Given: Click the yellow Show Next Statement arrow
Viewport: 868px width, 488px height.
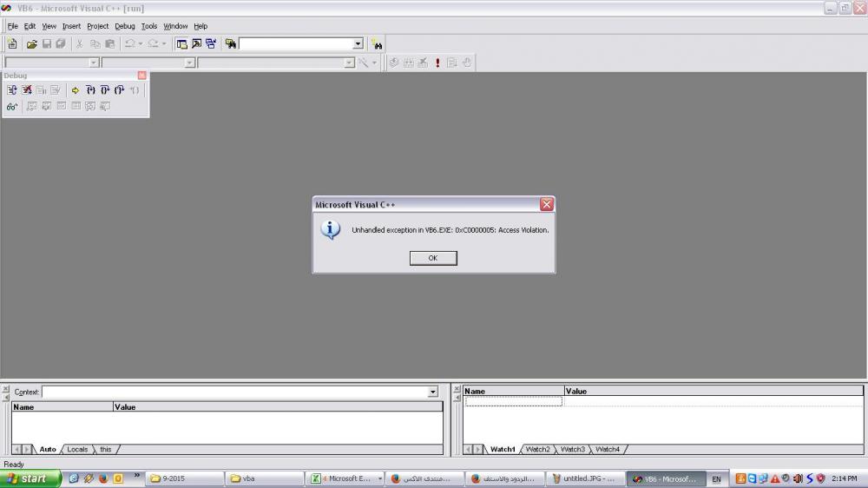Looking at the screenshot, I should point(76,90).
